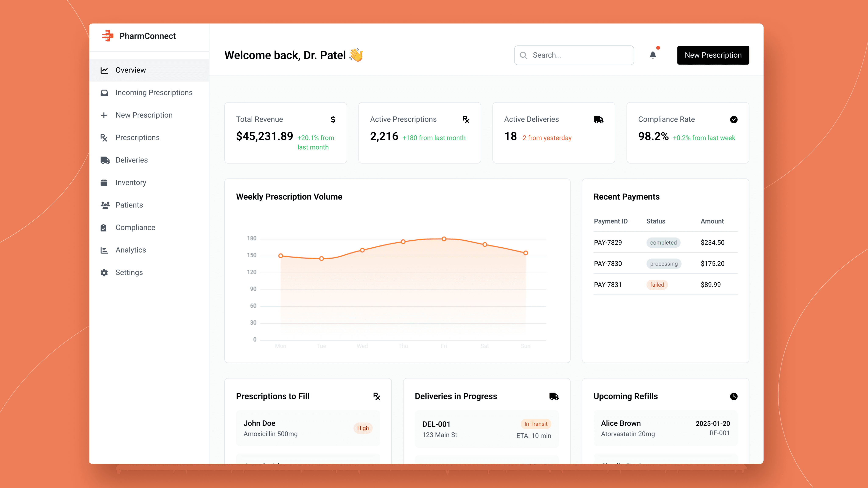Open notifications bell
Viewport: 868px width, 488px height.
653,55
